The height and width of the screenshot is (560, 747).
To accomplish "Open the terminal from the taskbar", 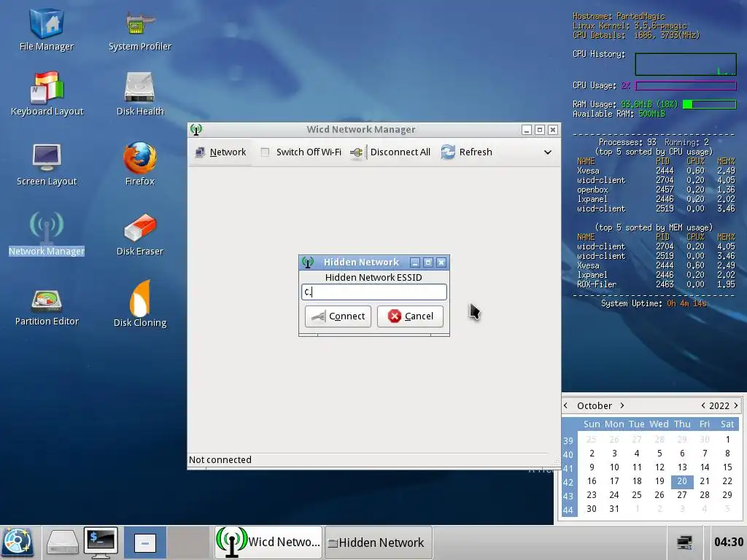I will click(x=101, y=542).
